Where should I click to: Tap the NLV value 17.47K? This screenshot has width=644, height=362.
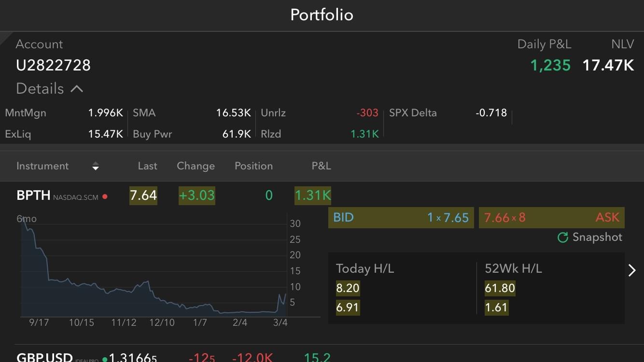608,65
